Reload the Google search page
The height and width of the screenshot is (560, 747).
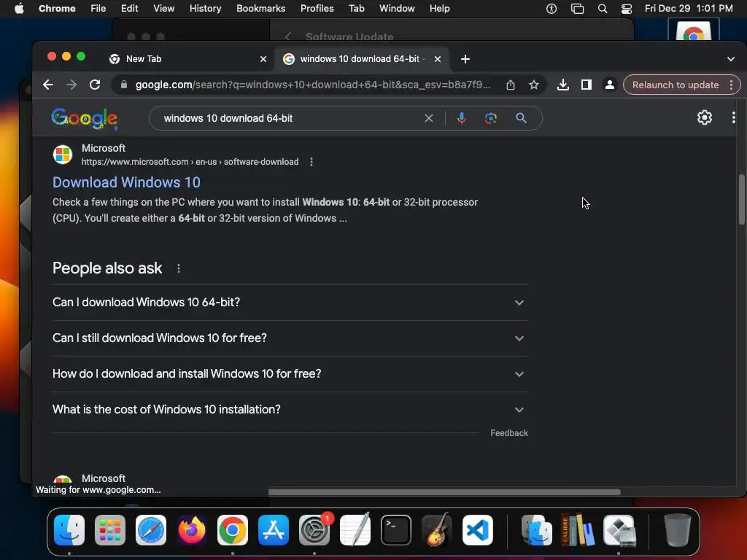95,85
